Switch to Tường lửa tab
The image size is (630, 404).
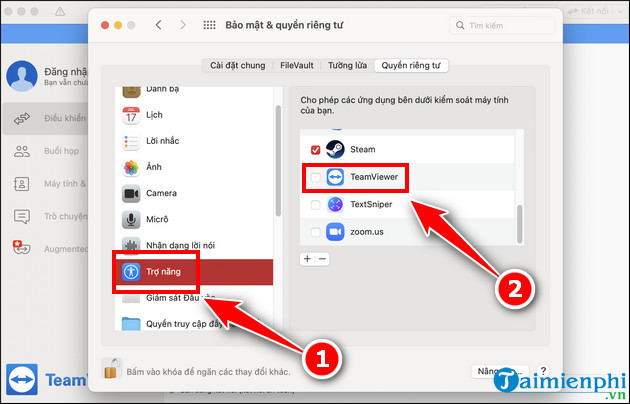coord(348,65)
